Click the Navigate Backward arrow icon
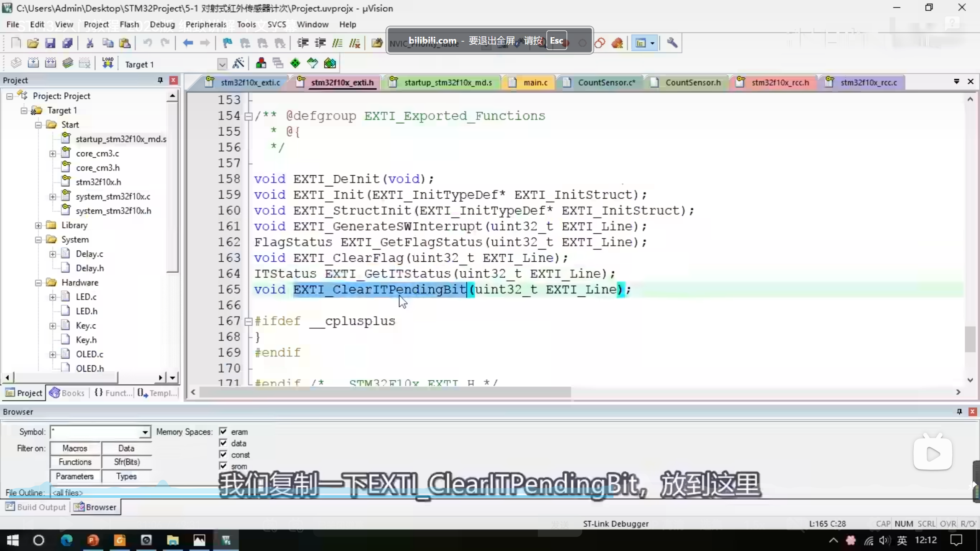Image resolution: width=980 pixels, height=551 pixels. (x=188, y=43)
